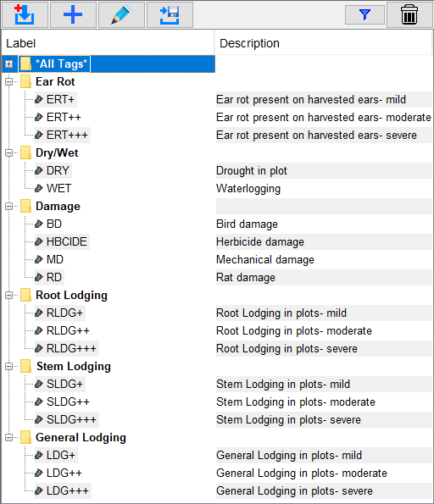Click the tag icon beside ERT+
This screenshot has height=504, width=434.
(x=39, y=100)
